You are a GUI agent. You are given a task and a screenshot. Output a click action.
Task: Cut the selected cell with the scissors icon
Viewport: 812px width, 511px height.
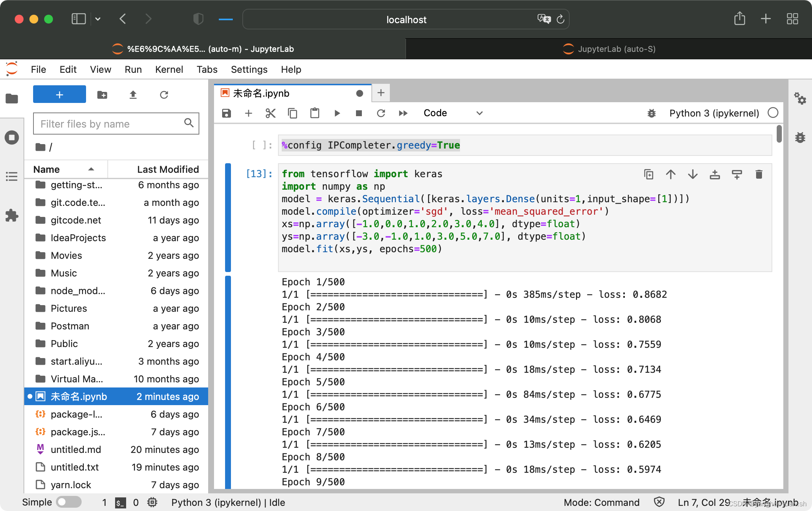271,113
